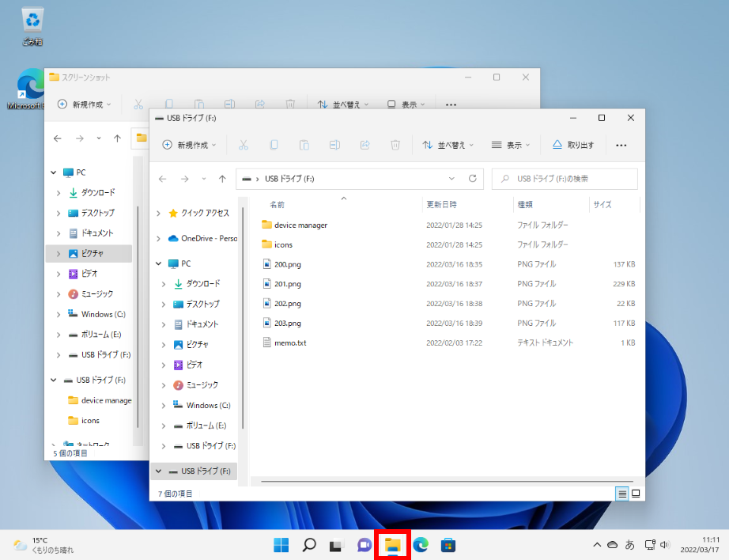This screenshot has width=729, height=560.
Task: Open the more options ellipsis in USB drive window
Action: [621, 145]
